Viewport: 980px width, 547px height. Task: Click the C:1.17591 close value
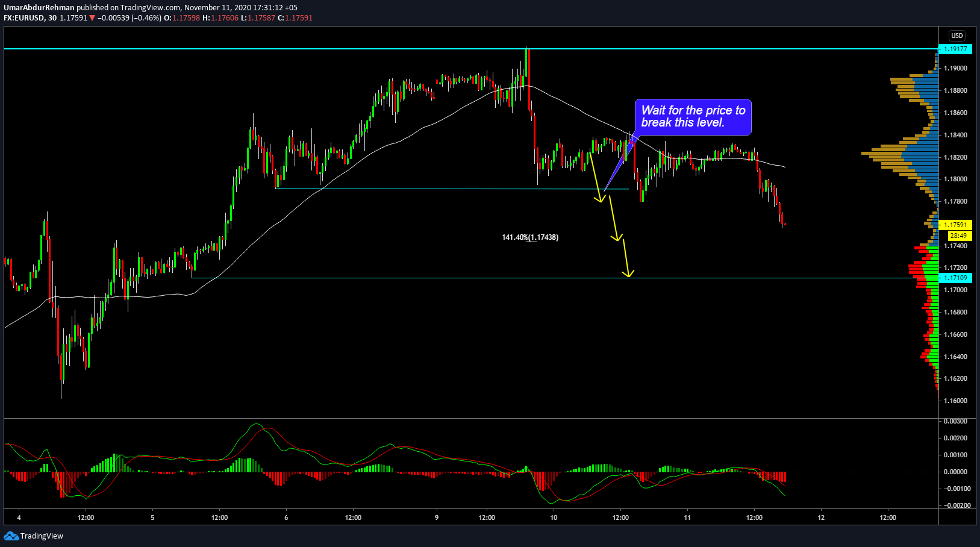pos(295,18)
